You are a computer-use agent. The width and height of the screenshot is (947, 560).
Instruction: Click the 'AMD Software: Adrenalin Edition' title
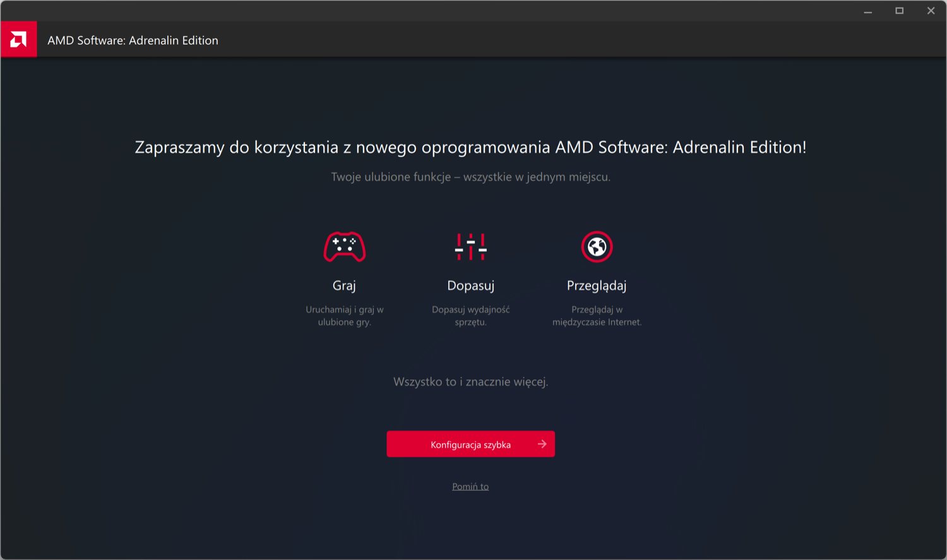coord(133,40)
